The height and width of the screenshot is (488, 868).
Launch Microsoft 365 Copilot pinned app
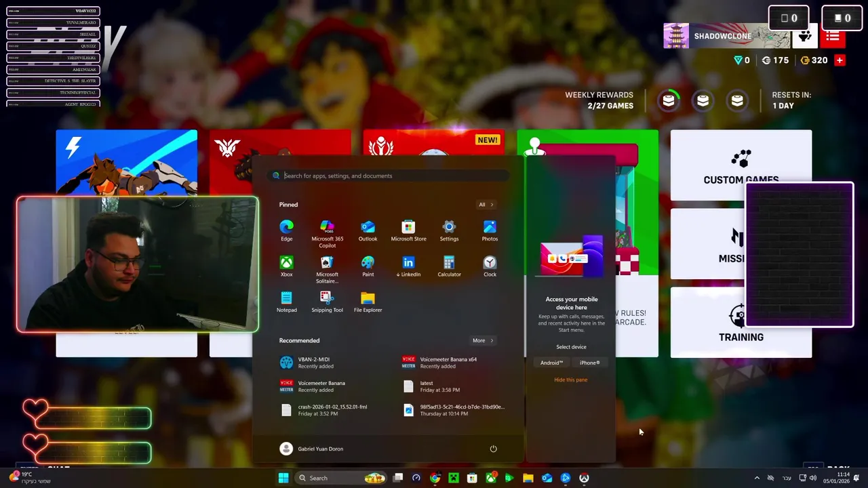[327, 234]
